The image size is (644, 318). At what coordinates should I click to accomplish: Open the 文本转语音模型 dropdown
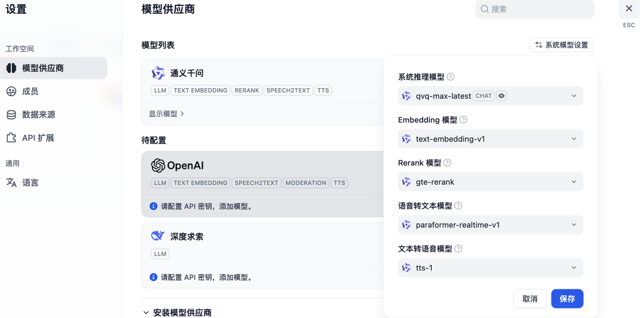tap(490, 268)
